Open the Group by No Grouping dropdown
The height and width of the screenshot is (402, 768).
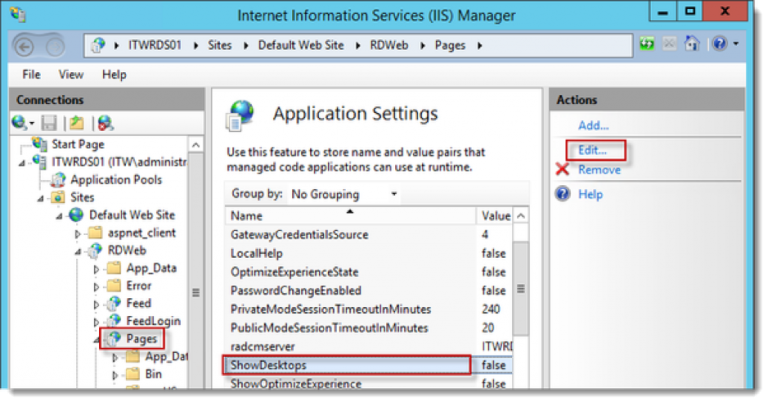click(344, 194)
